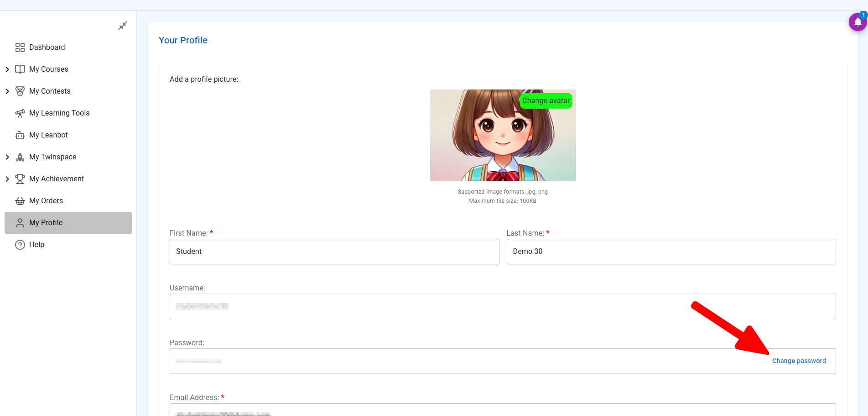
Task: Expand the My Twinspace submenu chevron
Action: point(7,157)
